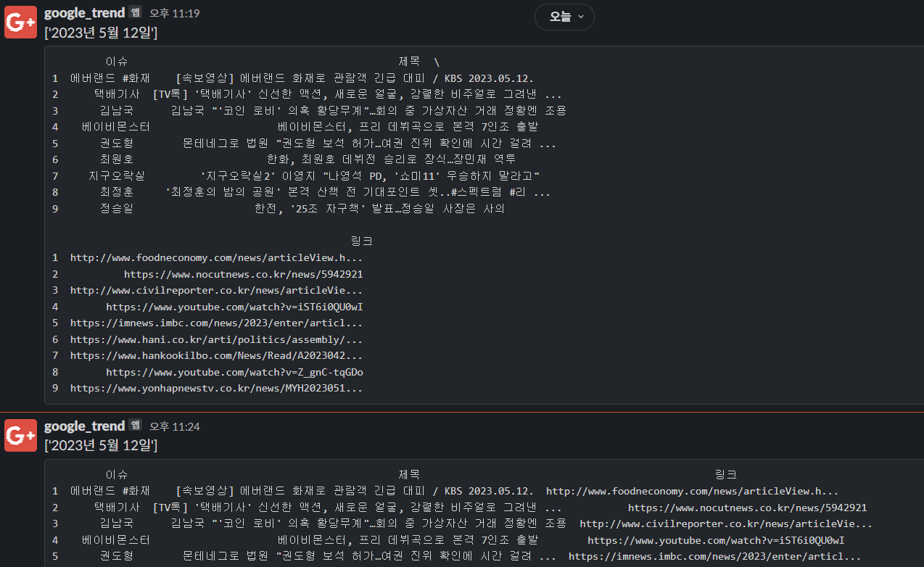Click the hankookilbo.com News/Read link row

(x=216, y=355)
